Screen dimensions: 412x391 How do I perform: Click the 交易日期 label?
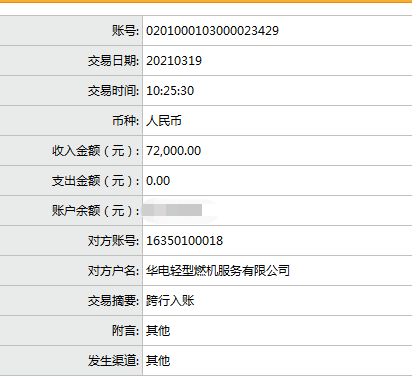[113, 61]
